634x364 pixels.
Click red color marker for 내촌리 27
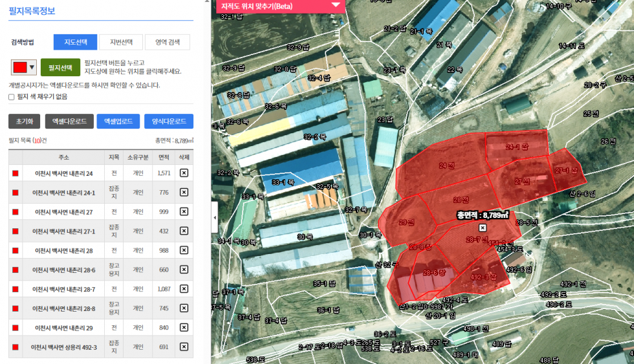pos(16,211)
